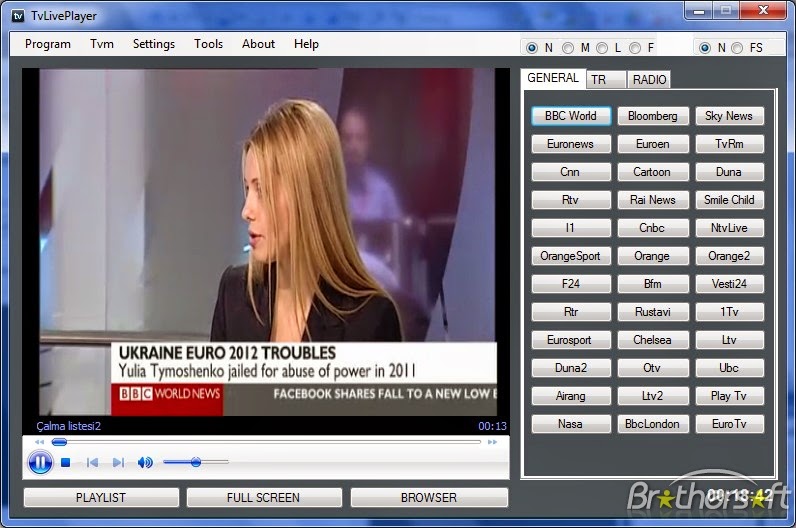Open the About menu
Screen dimensions: 796x528
point(258,44)
